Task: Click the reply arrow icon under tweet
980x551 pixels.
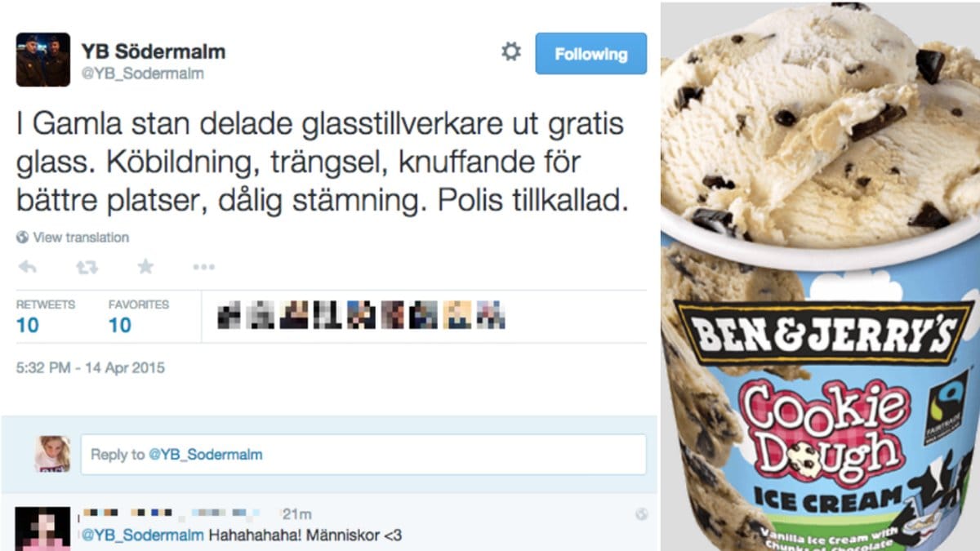Action: pos(27,266)
